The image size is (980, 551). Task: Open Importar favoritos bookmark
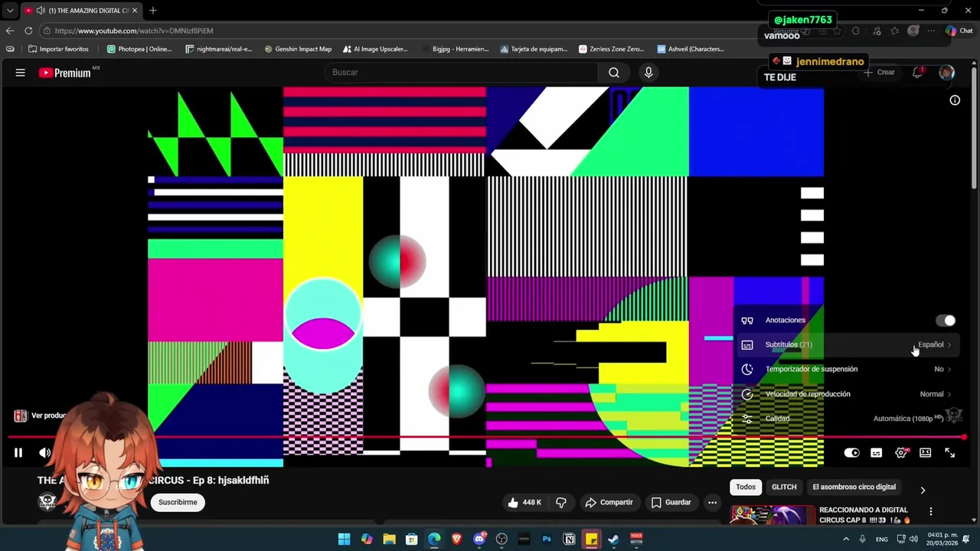57,49
